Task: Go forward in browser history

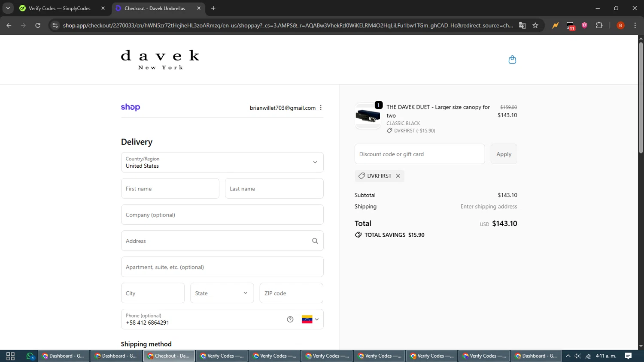Action: click(23, 25)
